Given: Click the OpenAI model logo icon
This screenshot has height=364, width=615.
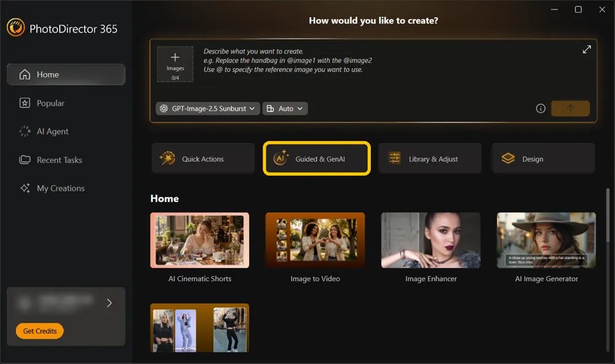Looking at the screenshot, I should [x=164, y=109].
